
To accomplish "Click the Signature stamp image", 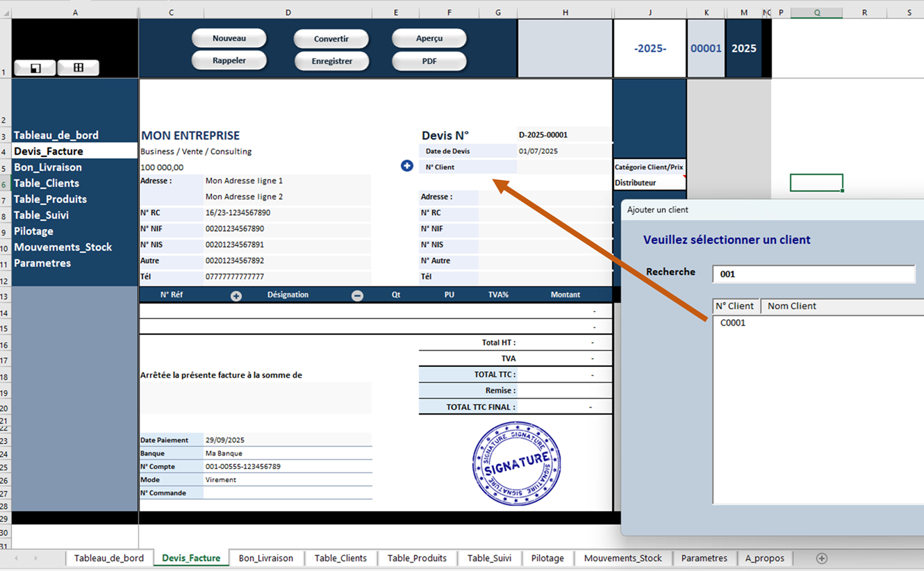I will (x=516, y=463).
